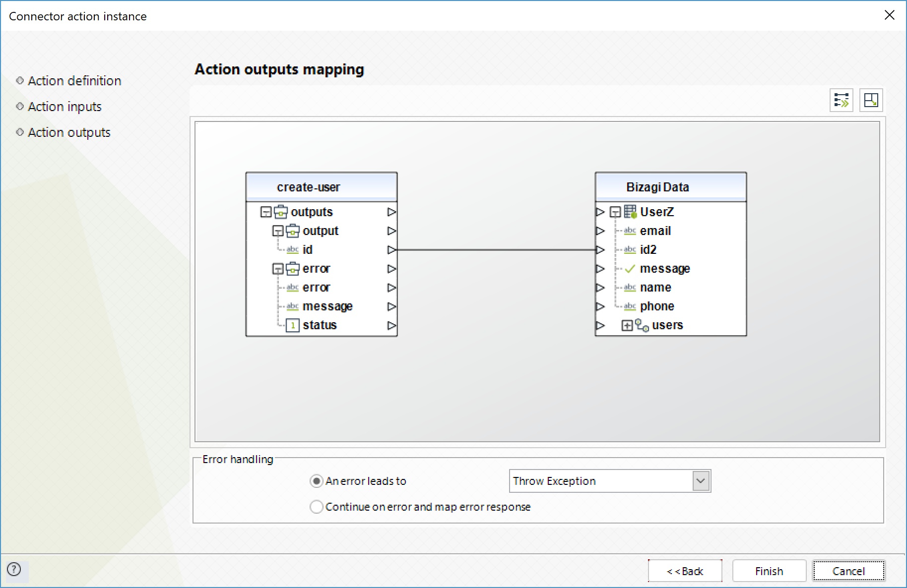Click the outputs briefcase icon
The height and width of the screenshot is (588, 907).
click(x=281, y=212)
